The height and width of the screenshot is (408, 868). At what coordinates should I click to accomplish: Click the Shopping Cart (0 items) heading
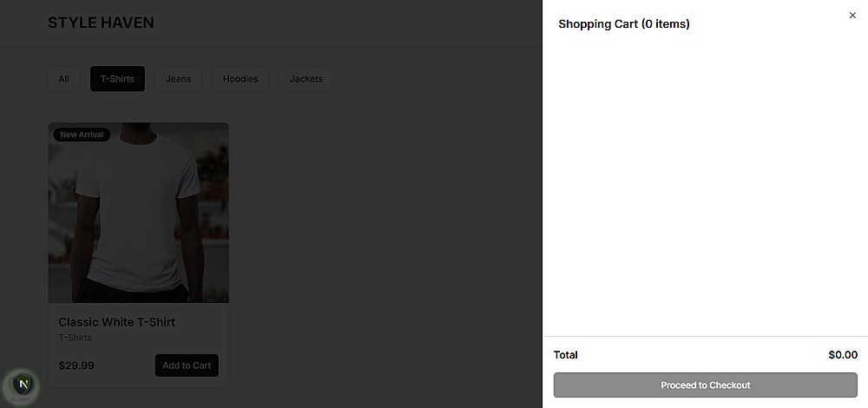(624, 24)
